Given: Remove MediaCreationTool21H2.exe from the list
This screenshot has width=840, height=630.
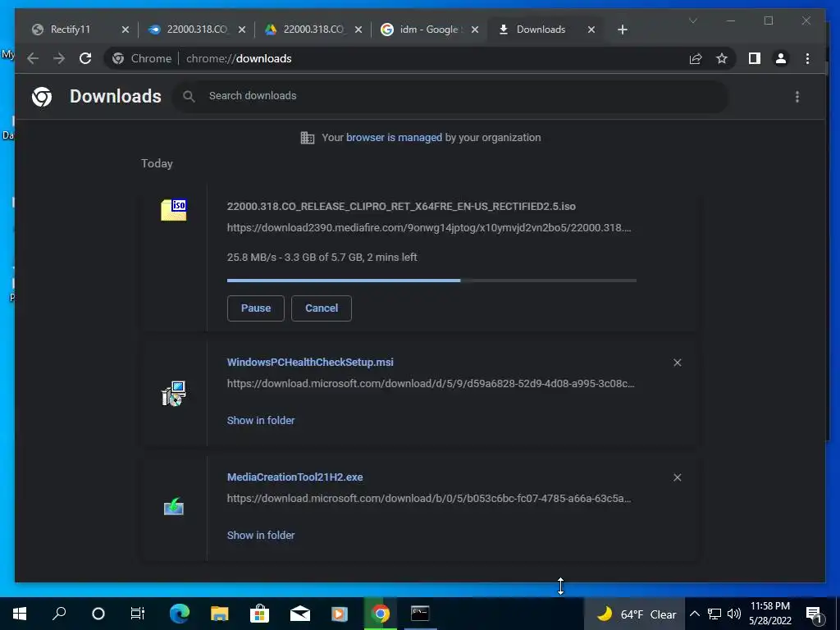Looking at the screenshot, I should coord(677,477).
